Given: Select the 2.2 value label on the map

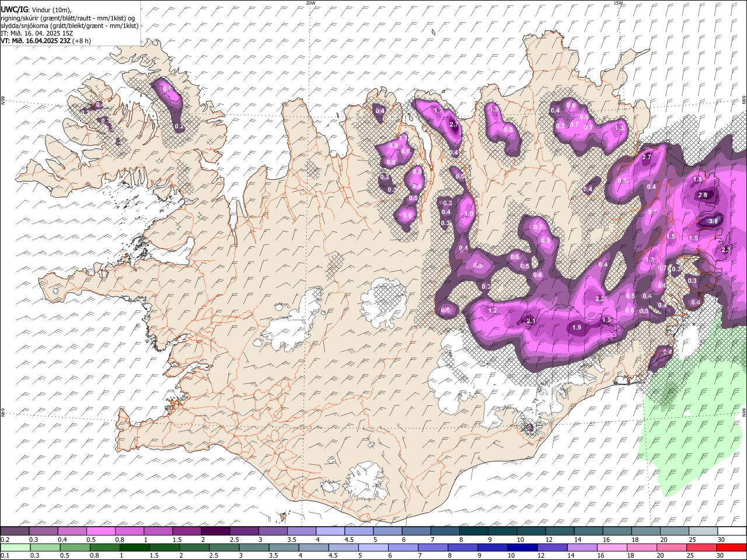Looking at the screenshot, I should pyautogui.click(x=600, y=299).
